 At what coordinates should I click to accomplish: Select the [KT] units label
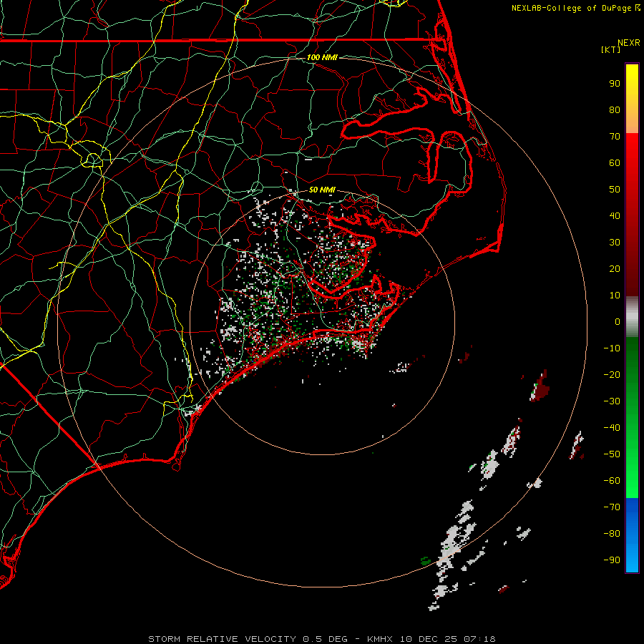[x=612, y=50]
